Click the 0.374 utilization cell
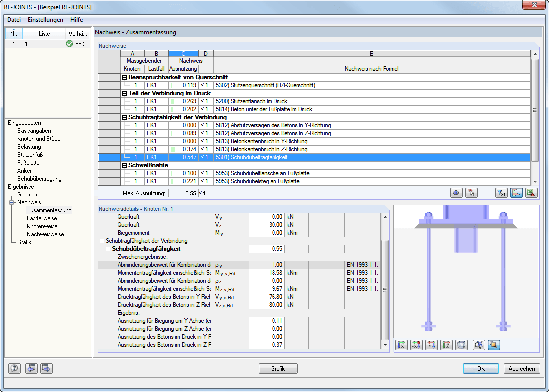549x392 pixels. 184,149
